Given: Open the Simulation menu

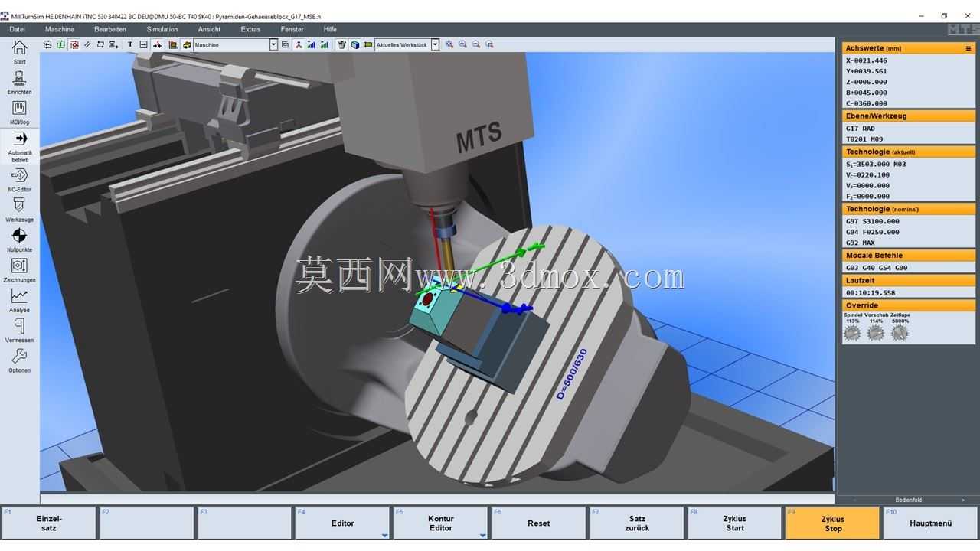Looking at the screenshot, I should 162,29.
